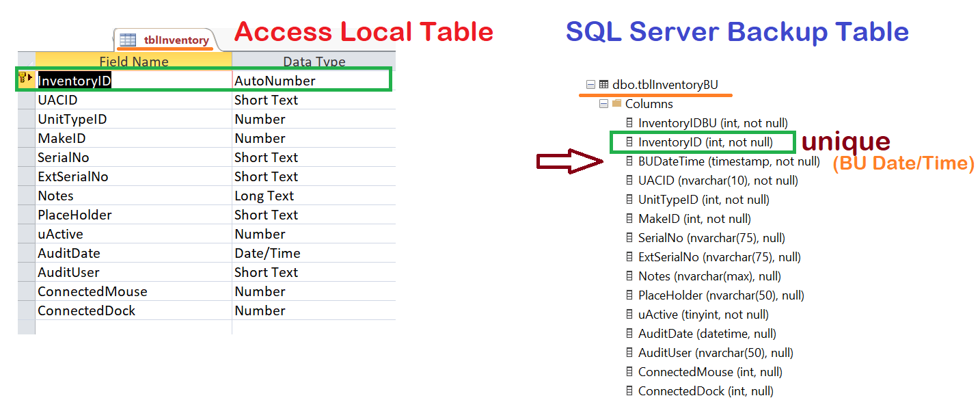Select the ConnectedDock field in Access table
This screenshot has height=411, width=980.
pyautogui.click(x=134, y=310)
